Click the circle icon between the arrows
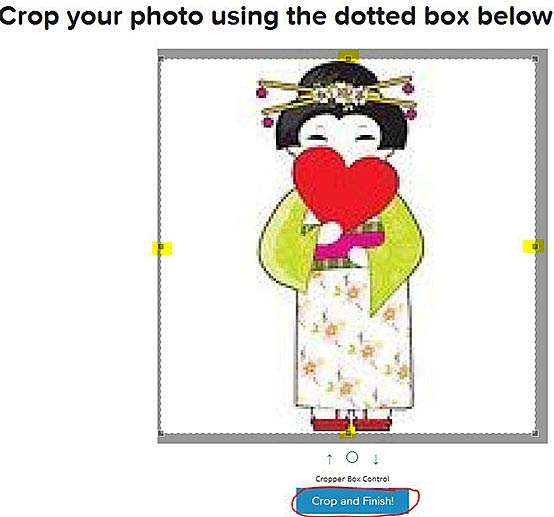This screenshot has width=554, height=517. pos(352,457)
